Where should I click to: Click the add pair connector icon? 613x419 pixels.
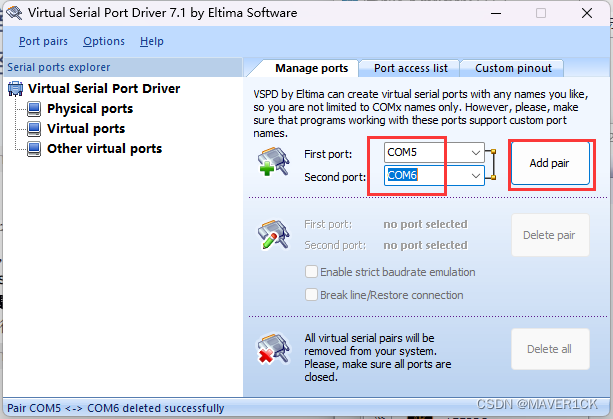pyautogui.click(x=274, y=161)
